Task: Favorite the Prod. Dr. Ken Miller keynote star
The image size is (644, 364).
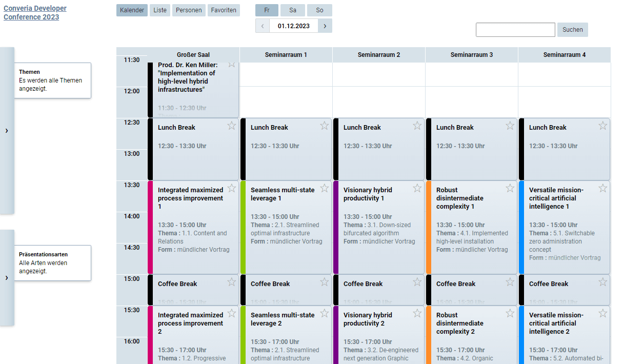Action: click(x=232, y=65)
